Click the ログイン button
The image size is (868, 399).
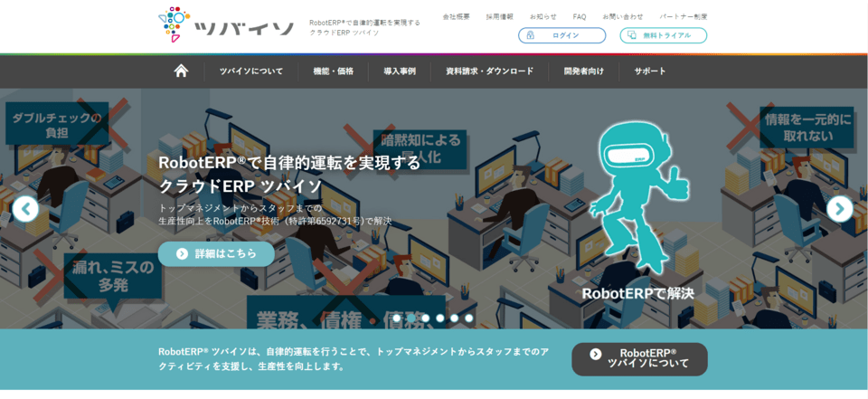[561, 35]
